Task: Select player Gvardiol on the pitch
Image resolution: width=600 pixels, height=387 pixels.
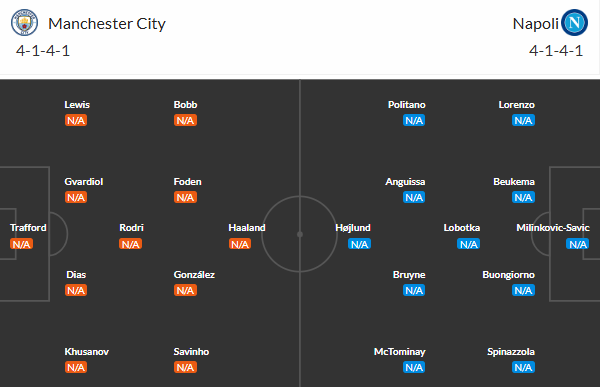Action: point(84,181)
